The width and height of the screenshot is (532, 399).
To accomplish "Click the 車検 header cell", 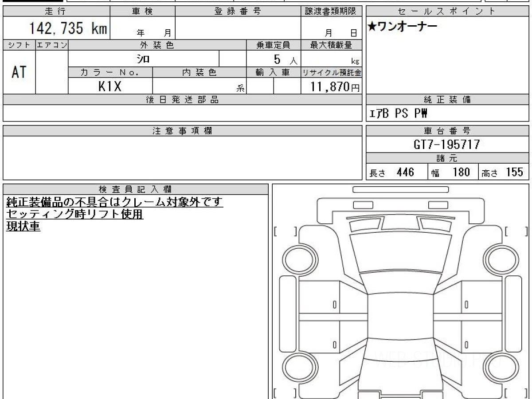I will (x=143, y=12).
